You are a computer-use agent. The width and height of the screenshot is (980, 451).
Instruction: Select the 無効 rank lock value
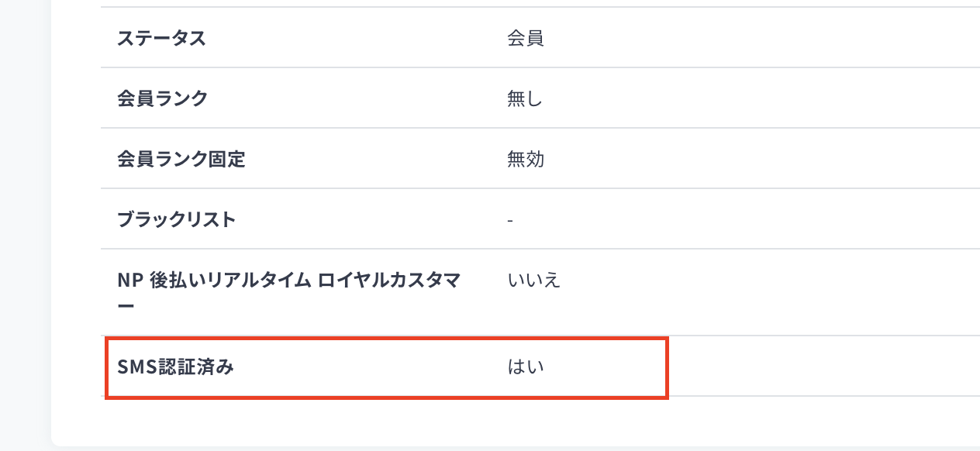tap(526, 159)
